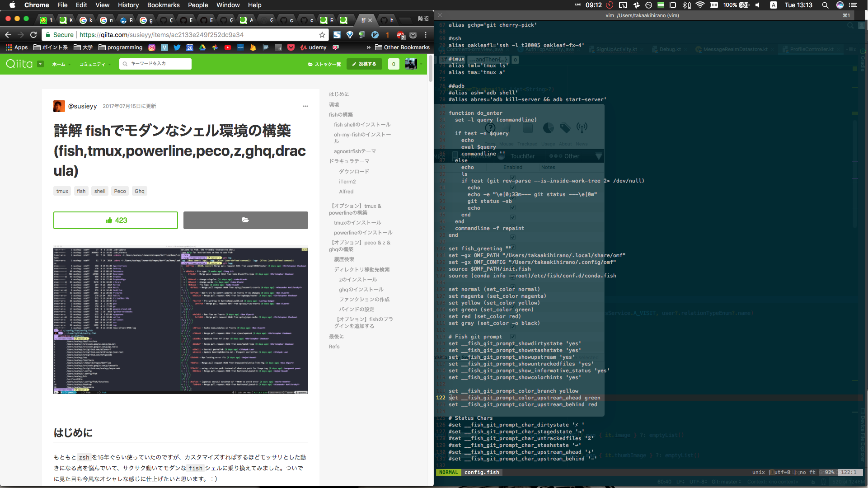This screenshot has height=488, width=868.
Task: Open the YouTube bookmark icon
Action: click(228, 47)
